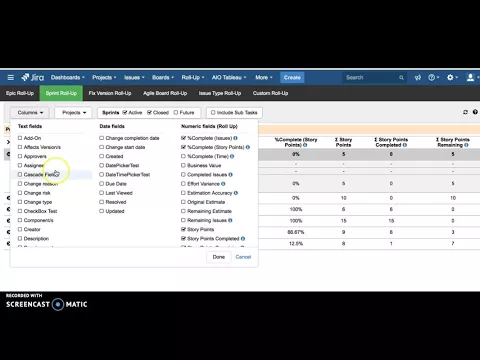The width and height of the screenshot is (480, 360).
Task: Open the Columns dropdown
Action: [30, 113]
